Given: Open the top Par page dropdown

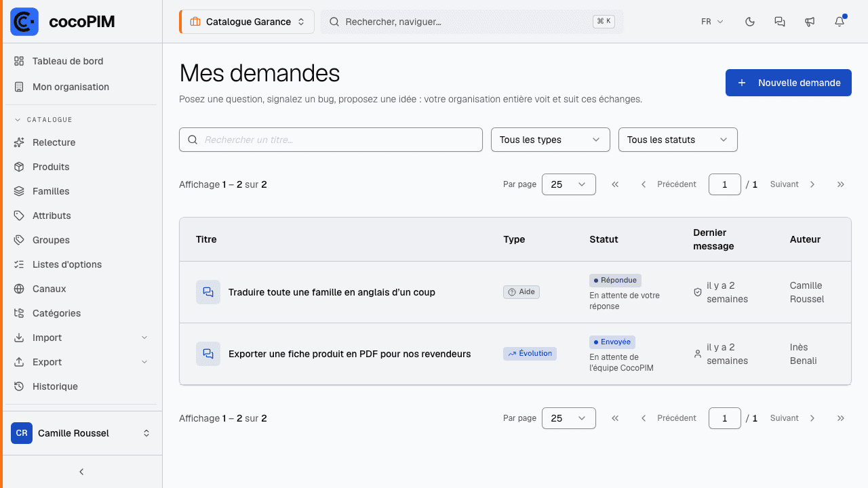Looking at the screenshot, I should click(x=569, y=184).
